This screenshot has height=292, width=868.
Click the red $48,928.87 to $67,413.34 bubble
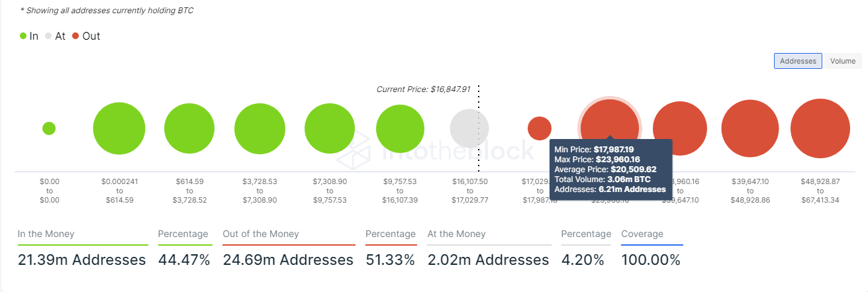tap(820, 128)
